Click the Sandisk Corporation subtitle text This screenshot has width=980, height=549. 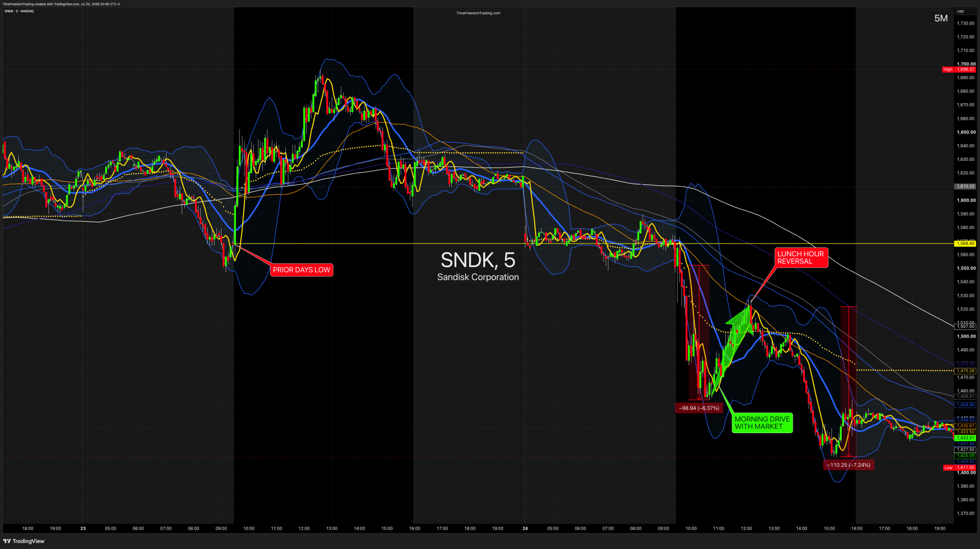tap(478, 277)
